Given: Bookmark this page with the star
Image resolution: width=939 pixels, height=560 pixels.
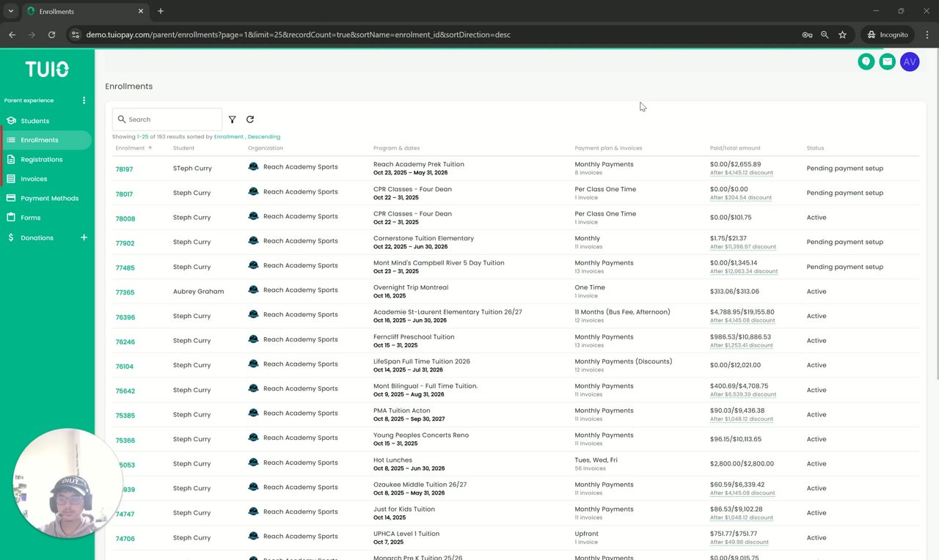Looking at the screenshot, I should tap(842, 34).
